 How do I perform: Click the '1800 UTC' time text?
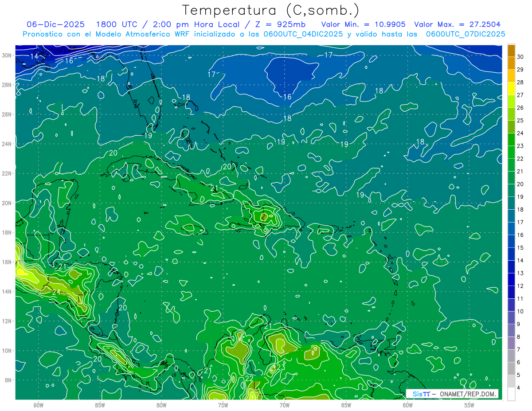[116, 24]
